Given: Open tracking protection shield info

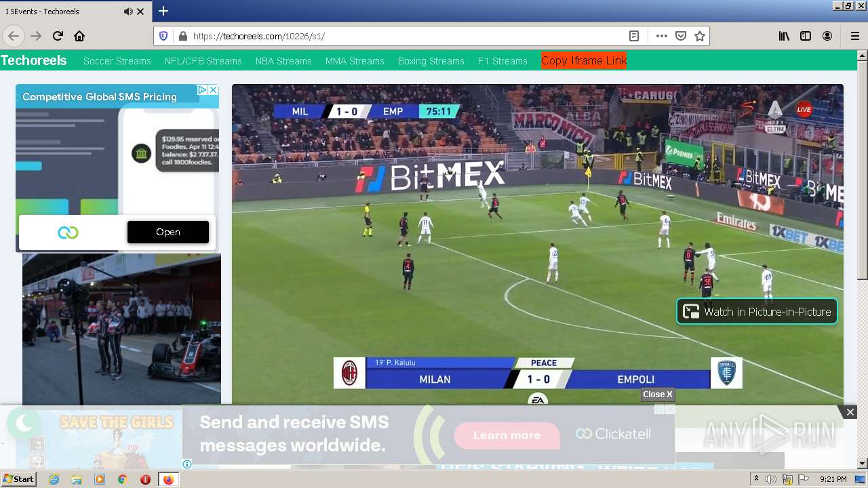Looking at the screenshot, I should click(163, 36).
